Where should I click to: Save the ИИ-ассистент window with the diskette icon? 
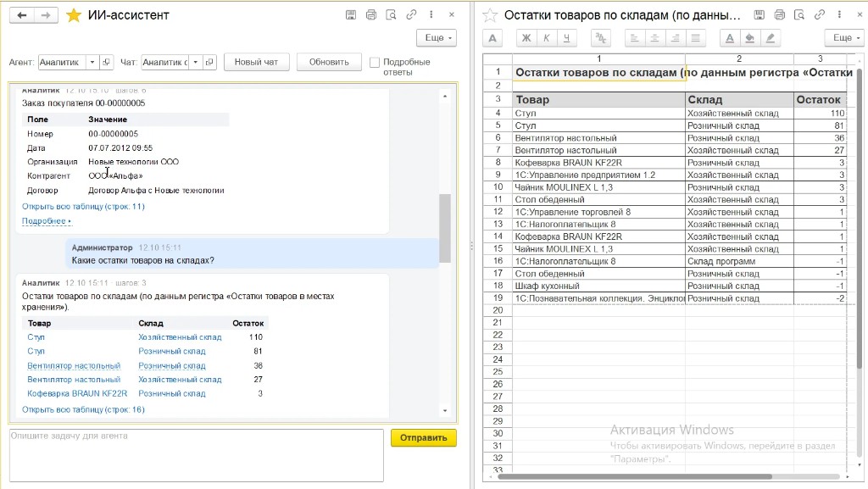[x=351, y=15]
